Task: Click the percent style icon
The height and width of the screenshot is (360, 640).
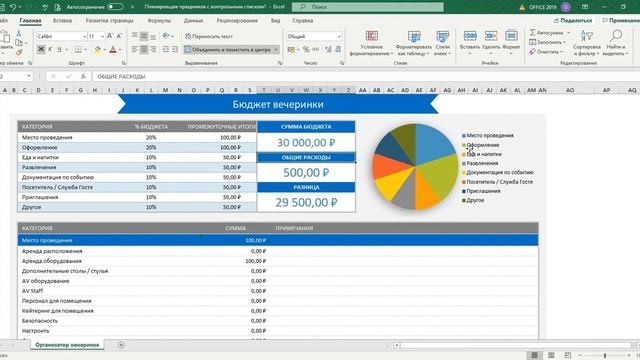Action: 306,49
